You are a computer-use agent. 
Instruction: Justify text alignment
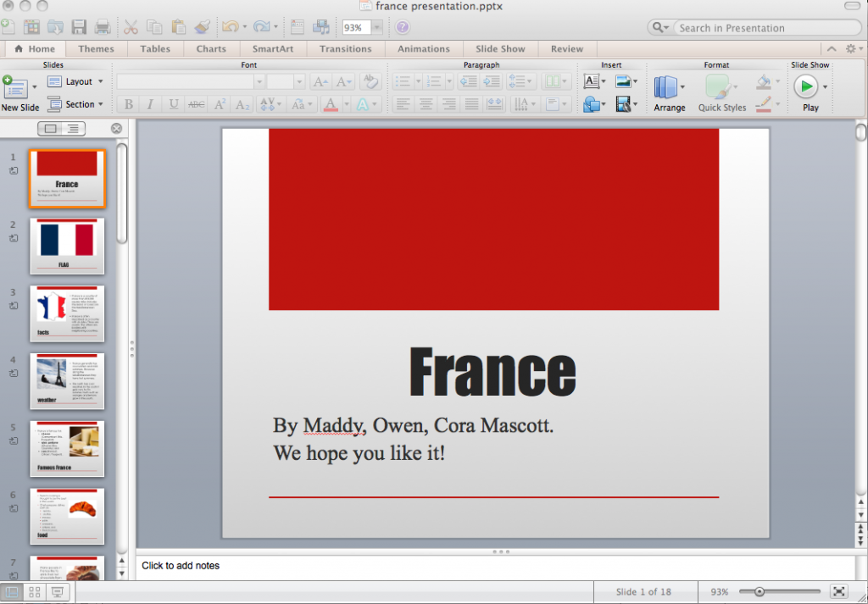pyautogui.click(x=471, y=104)
